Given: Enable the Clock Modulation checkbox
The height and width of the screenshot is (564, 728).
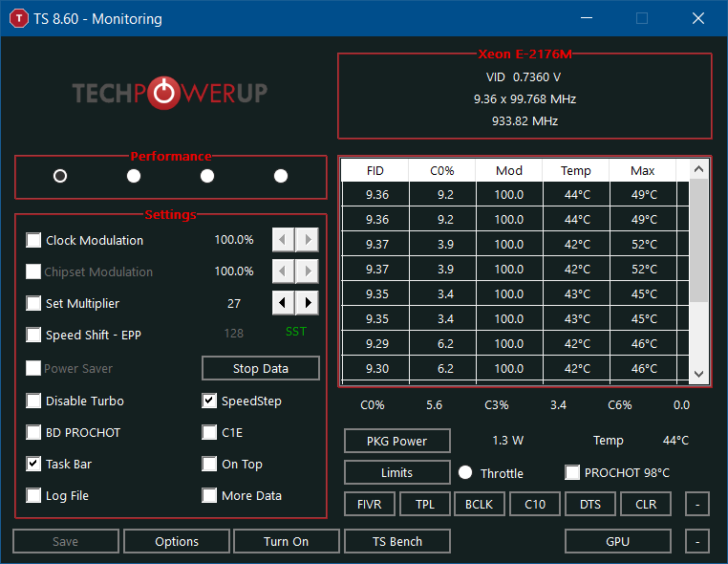Looking at the screenshot, I should [x=33, y=240].
